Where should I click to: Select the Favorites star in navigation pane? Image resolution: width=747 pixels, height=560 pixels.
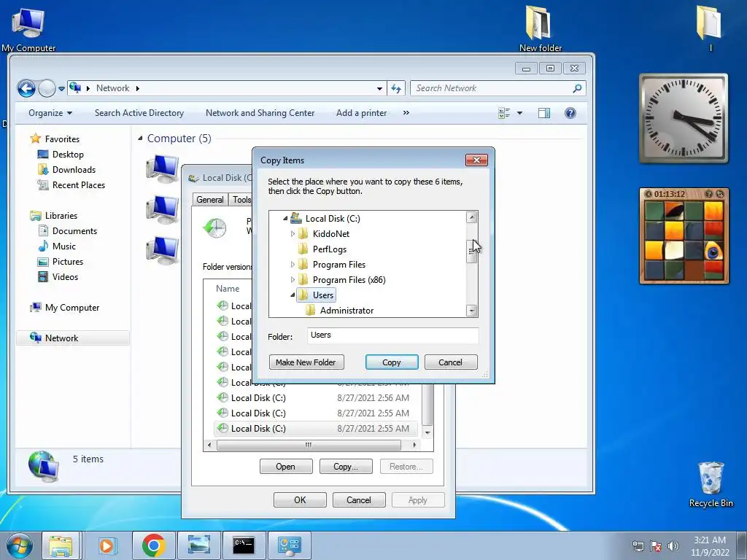35,139
